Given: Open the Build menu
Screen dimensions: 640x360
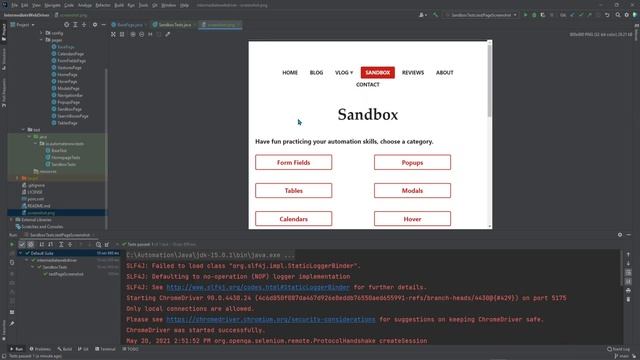Looking at the screenshot, I should 119,5.
